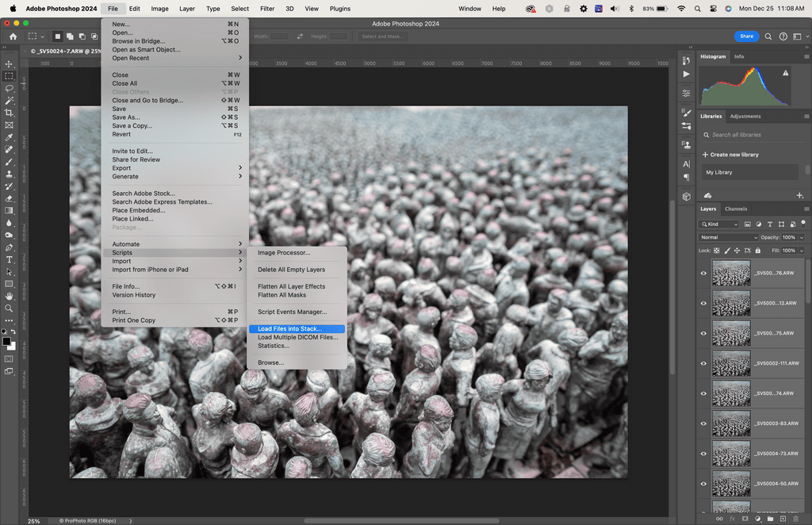The height and width of the screenshot is (525, 812).
Task: Select the Lasso tool
Action: (9, 89)
